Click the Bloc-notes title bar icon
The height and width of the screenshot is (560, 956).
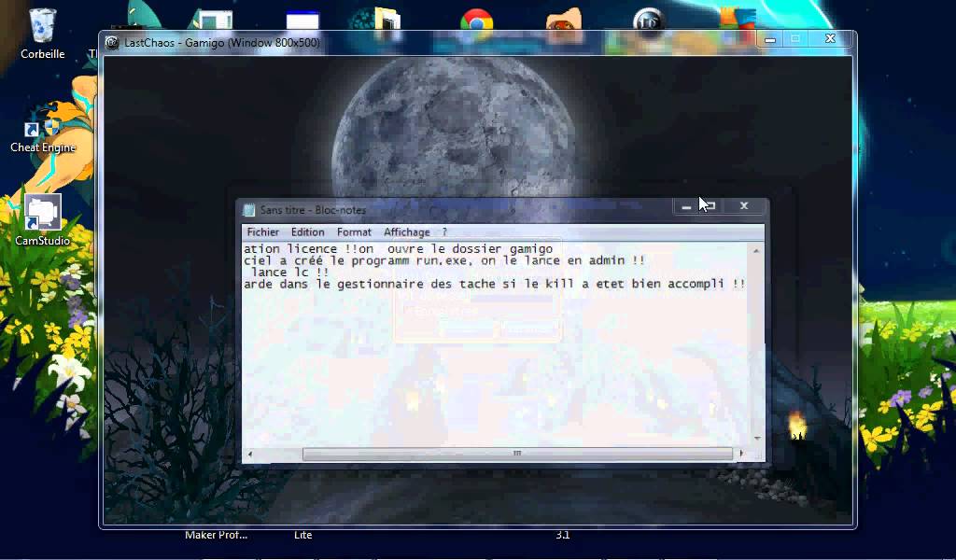tap(248, 210)
